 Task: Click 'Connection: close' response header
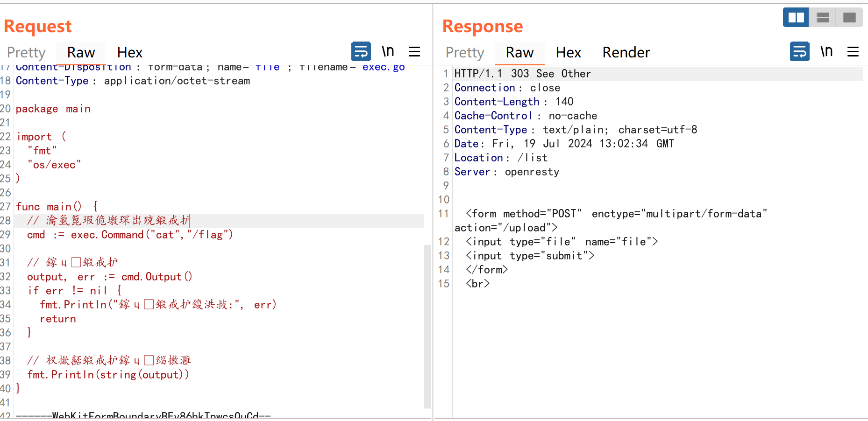pyautogui.click(x=507, y=88)
